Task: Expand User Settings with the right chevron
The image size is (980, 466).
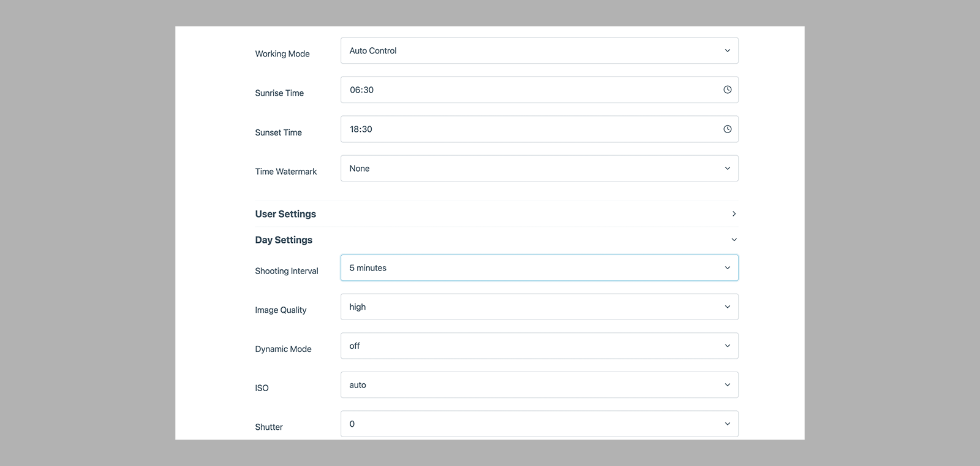Action: 734,214
